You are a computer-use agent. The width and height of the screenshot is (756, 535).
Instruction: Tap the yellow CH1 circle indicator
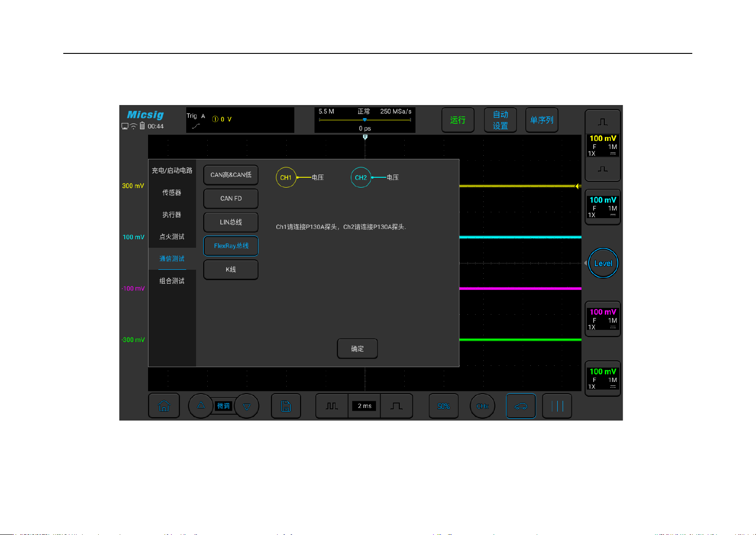(x=286, y=177)
